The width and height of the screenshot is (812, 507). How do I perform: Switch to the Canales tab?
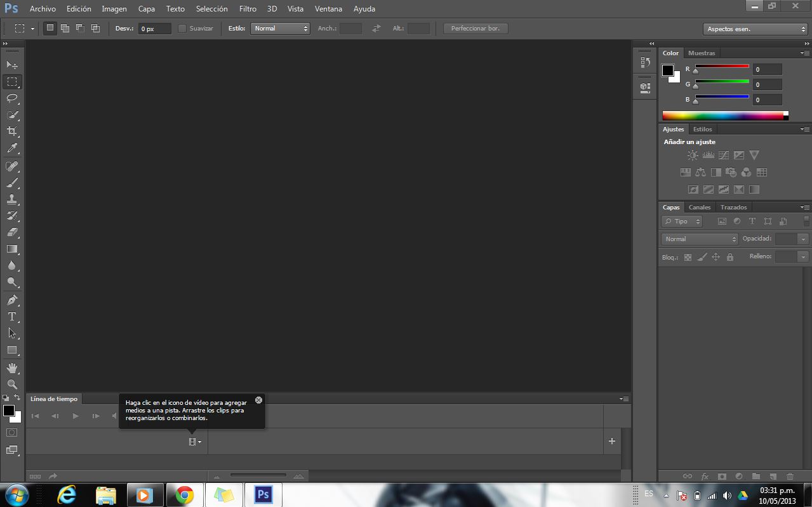click(x=700, y=207)
